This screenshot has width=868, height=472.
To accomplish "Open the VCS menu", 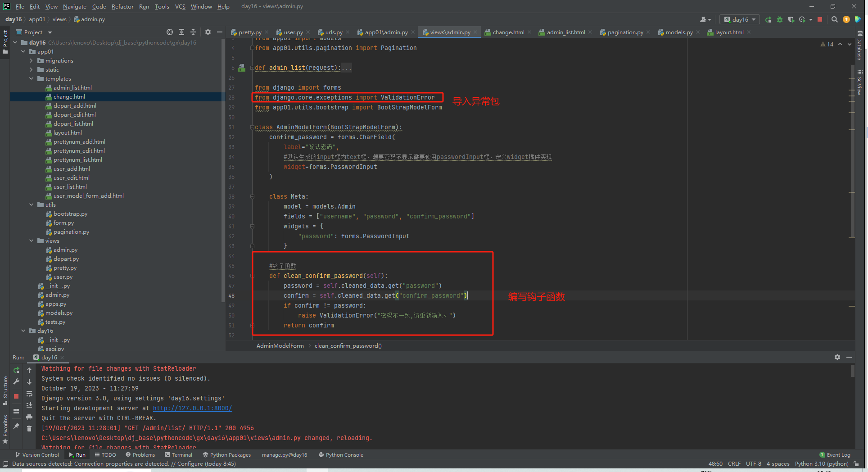I will [180, 6].
